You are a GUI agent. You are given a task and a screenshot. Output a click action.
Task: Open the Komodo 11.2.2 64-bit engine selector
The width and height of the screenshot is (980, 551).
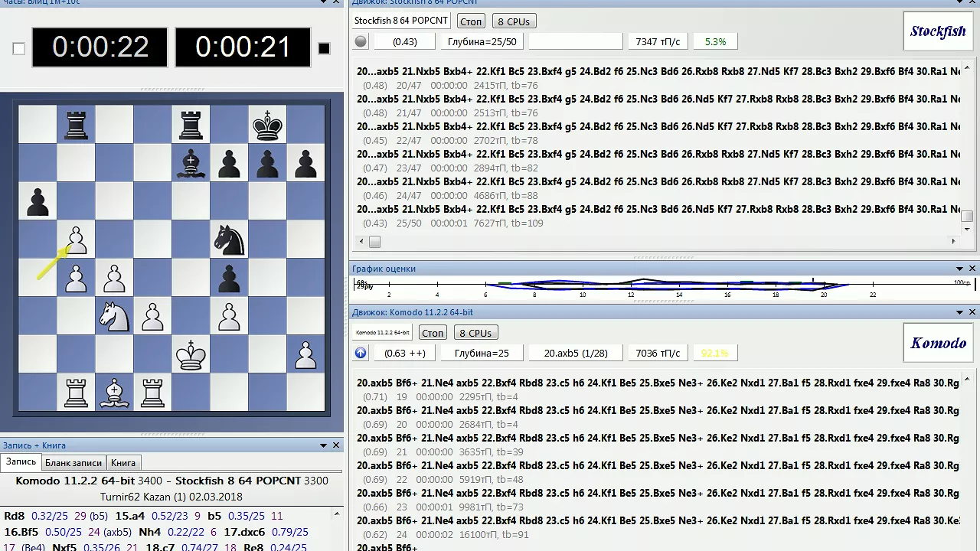coord(382,333)
